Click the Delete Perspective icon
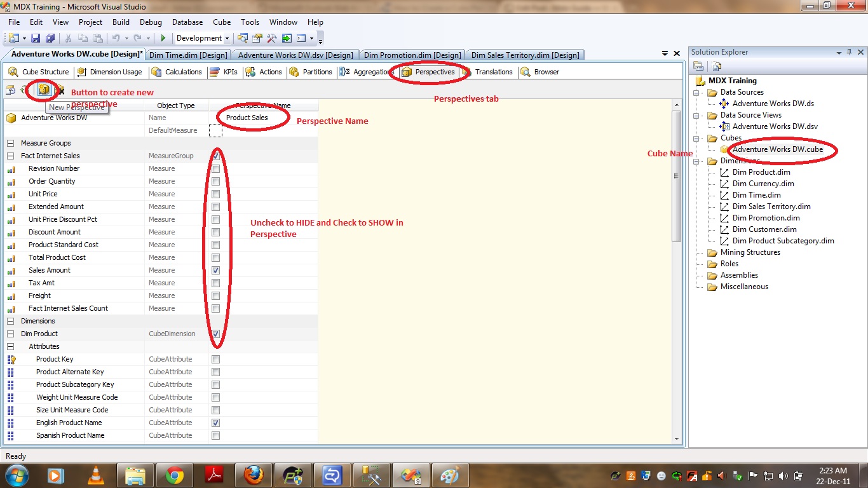This screenshot has width=868, height=488. (61, 91)
